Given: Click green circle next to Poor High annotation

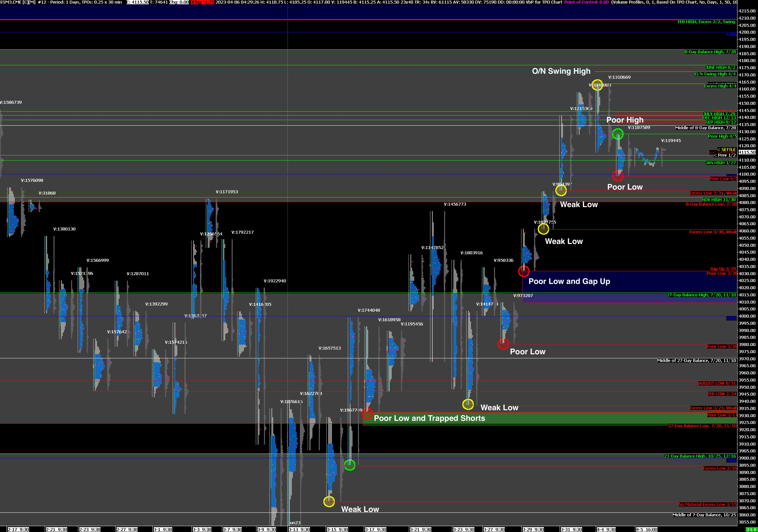Looking at the screenshot, I should (x=618, y=134).
